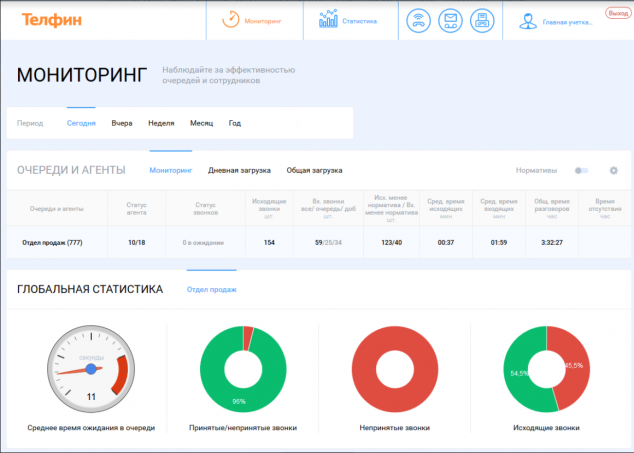Click total talk time 3:32:27

coord(552,242)
